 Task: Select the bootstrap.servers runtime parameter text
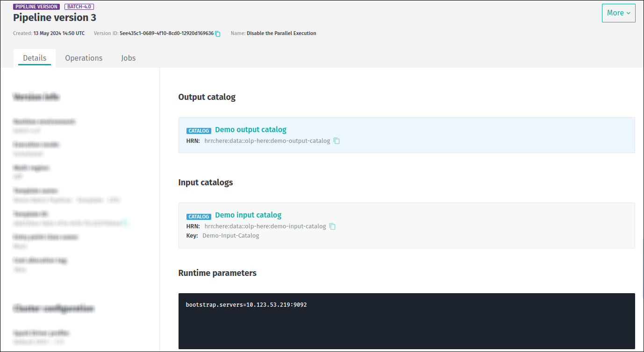click(246, 304)
